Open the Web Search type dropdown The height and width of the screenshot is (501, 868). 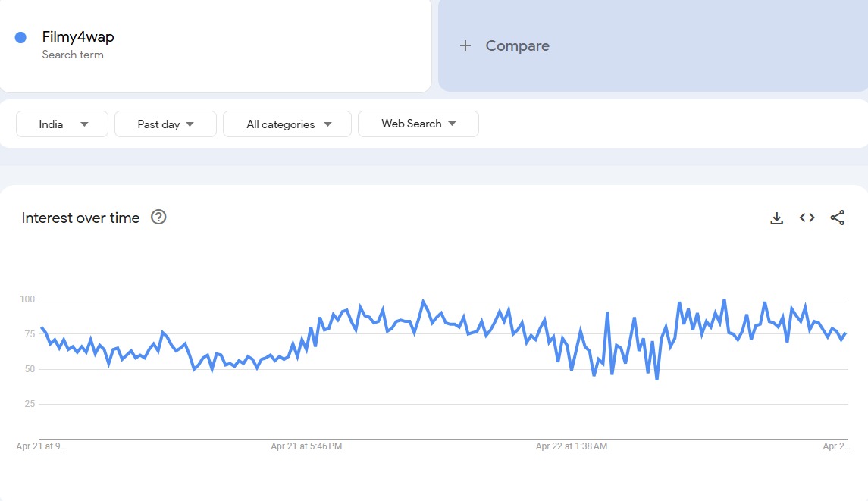point(418,124)
